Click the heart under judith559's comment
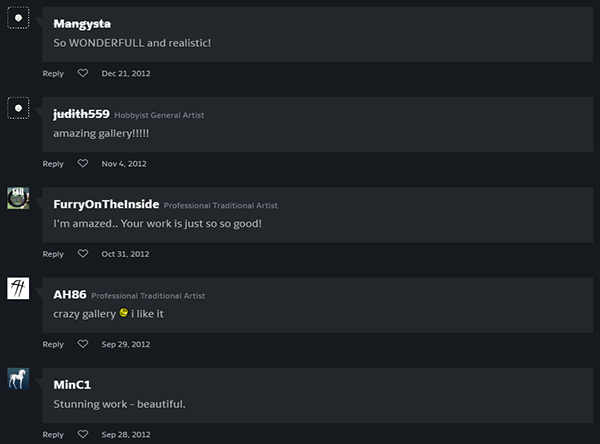The image size is (600, 444). (x=83, y=164)
